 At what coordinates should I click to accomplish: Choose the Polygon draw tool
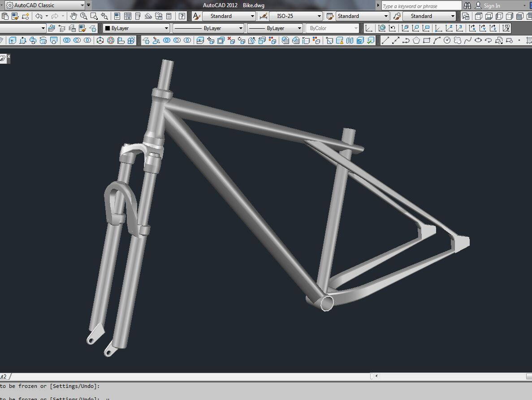click(x=416, y=40)
